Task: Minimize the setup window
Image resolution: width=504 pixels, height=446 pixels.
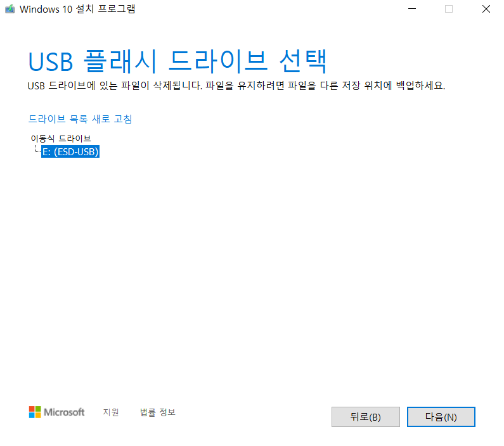Action: click(411, 9)
